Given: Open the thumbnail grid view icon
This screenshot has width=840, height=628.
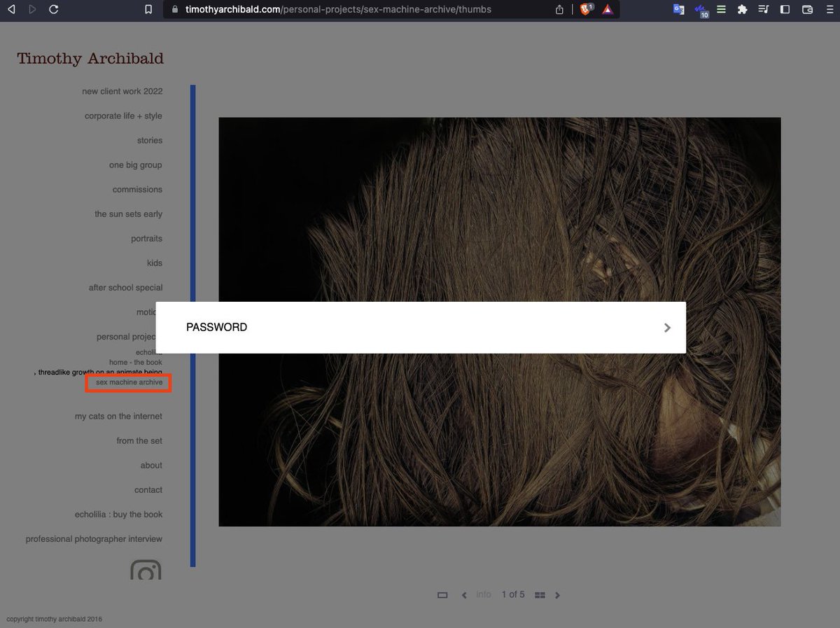Looking at the screenshot, I should pos(540,595).
